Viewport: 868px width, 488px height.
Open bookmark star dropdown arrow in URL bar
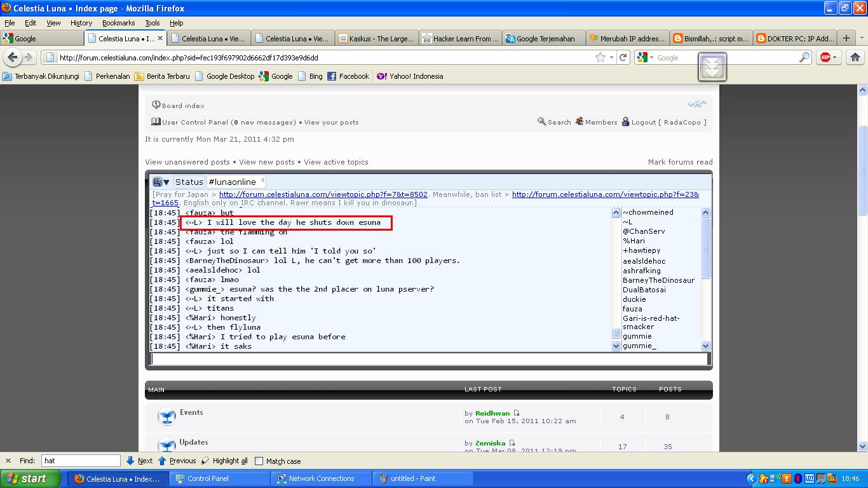611,57
